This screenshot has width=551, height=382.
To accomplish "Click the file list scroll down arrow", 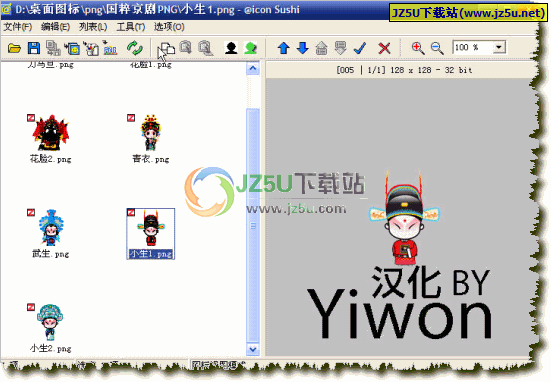I will click(x=253, y=349).
